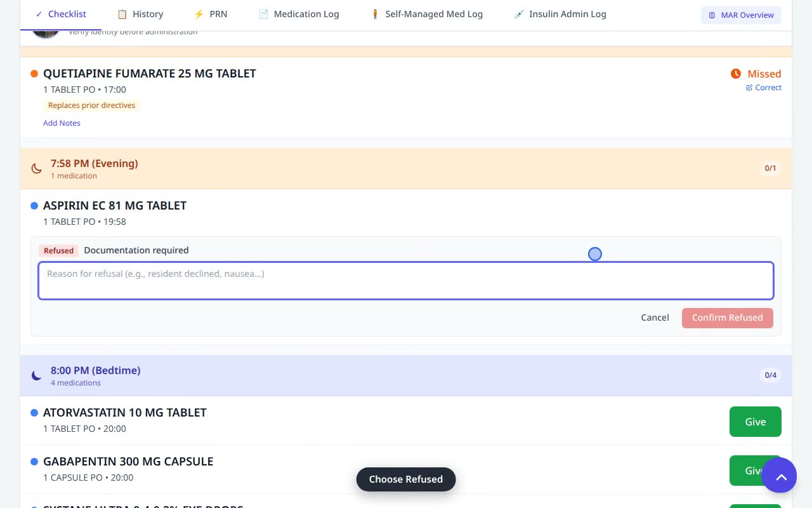Viewport: 812px width, 508px height.
Task: Click the Missed status label
Action: (764, 74)
